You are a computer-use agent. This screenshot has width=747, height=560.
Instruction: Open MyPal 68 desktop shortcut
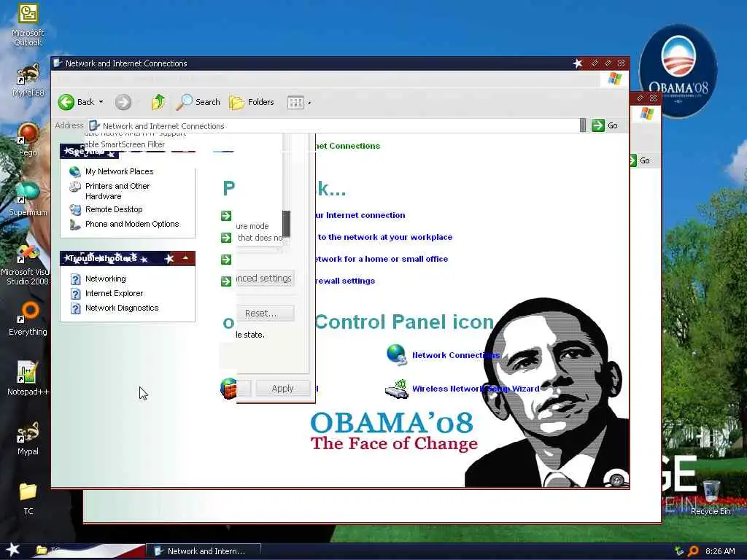(x=28, y=81)
